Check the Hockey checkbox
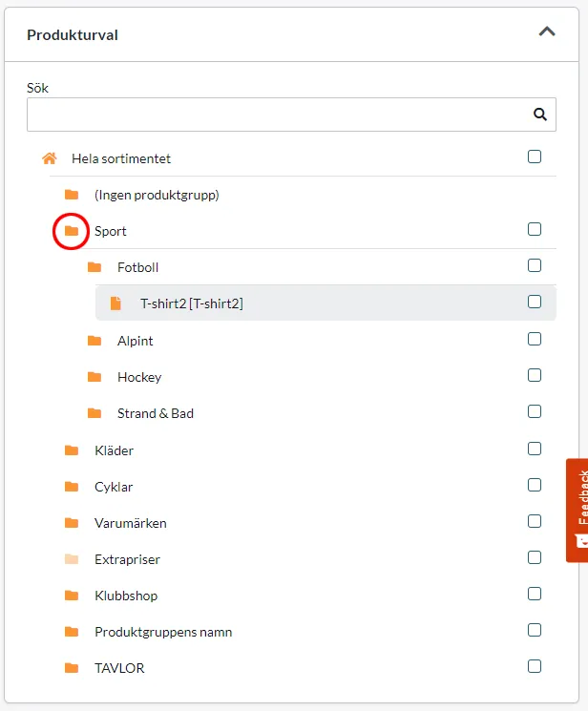 [535, 375]
